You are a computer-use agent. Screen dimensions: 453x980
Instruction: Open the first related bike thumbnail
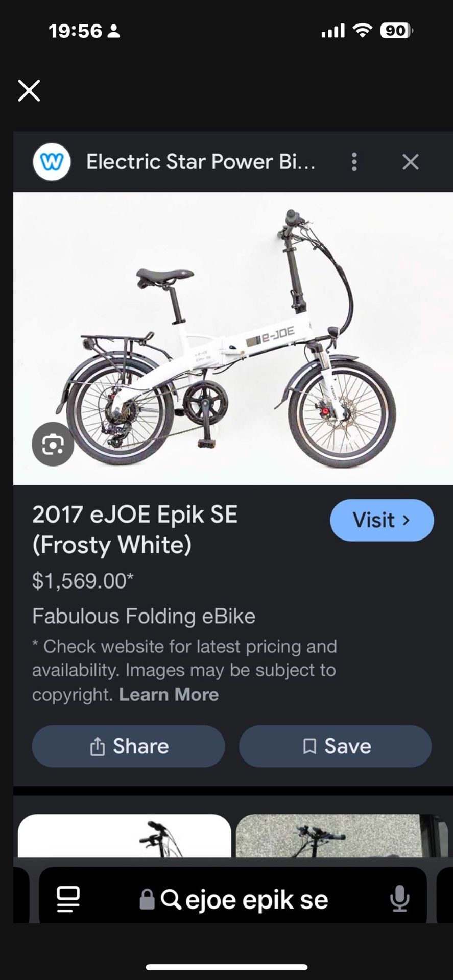[124, 836]
